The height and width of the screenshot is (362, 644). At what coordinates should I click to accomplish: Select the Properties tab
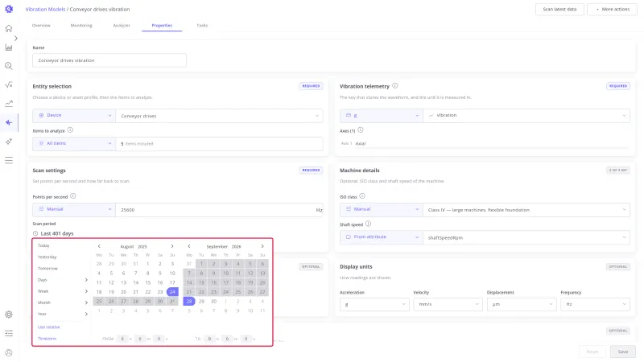coord(162,26)
